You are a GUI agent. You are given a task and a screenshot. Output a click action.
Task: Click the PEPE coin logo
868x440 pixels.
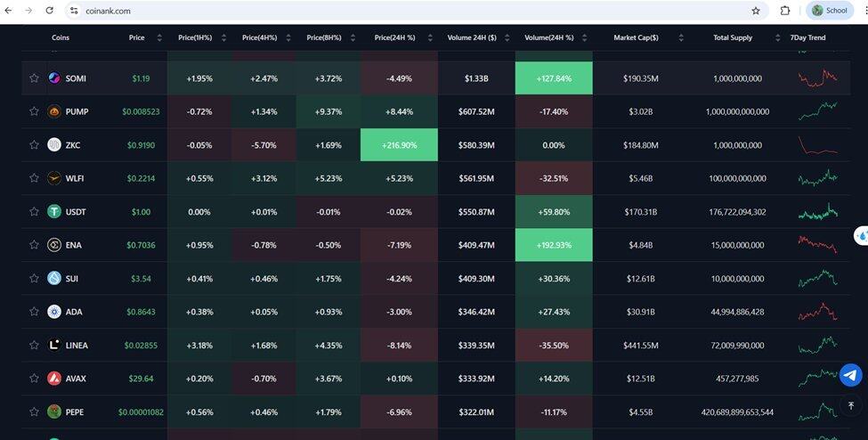pyautogui.click(x=54, y=411)
